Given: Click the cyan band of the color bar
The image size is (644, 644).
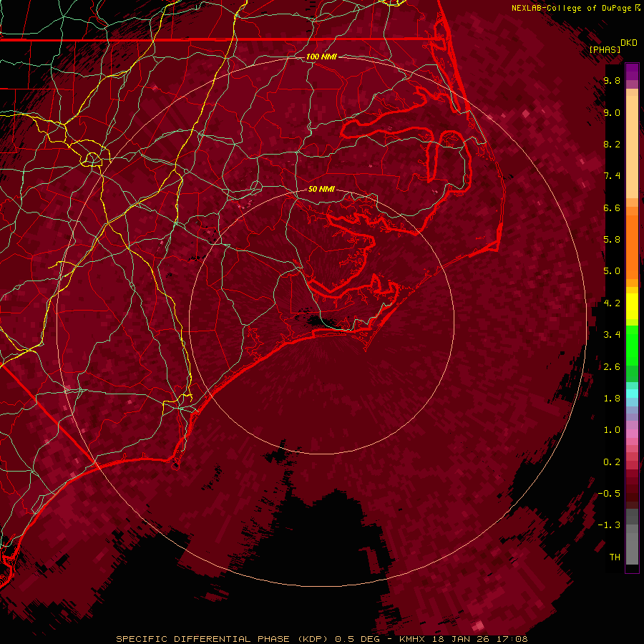Looking at the screenshot, I should tap(632, 394).
